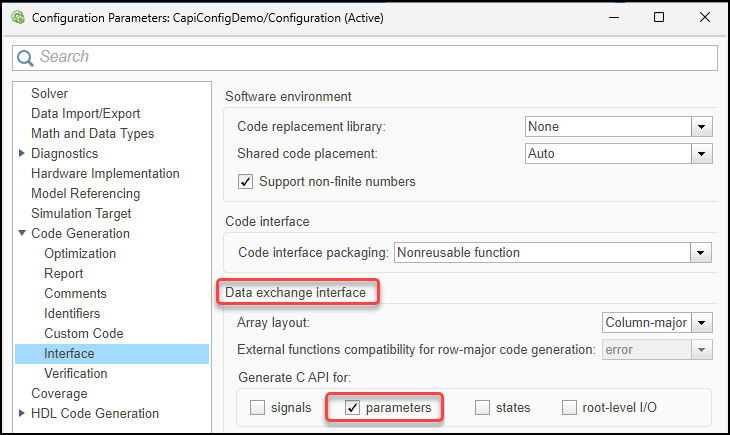This screenshot has height=435, width=730.
Task: Click the search magnifier icon
Action: 26,58
